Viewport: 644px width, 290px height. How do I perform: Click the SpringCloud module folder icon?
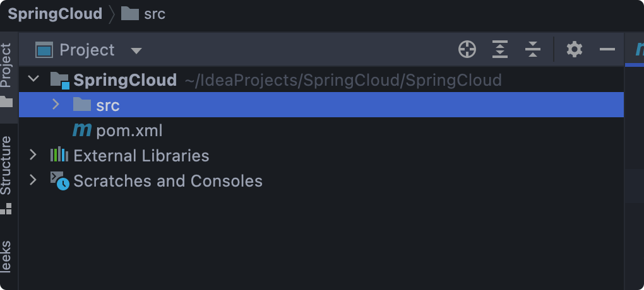pyautogui.click(x=59, y=80)
